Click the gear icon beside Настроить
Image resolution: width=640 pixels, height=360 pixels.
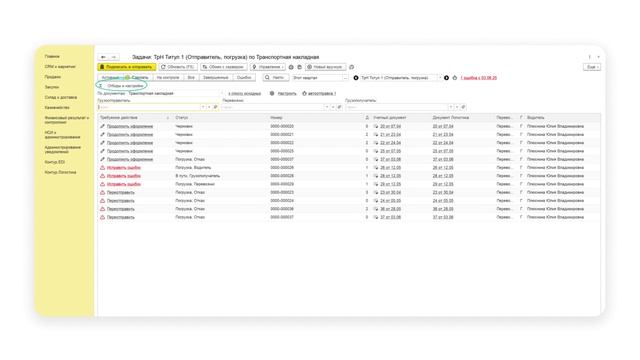pyautogui.click(x=272, y=93)
